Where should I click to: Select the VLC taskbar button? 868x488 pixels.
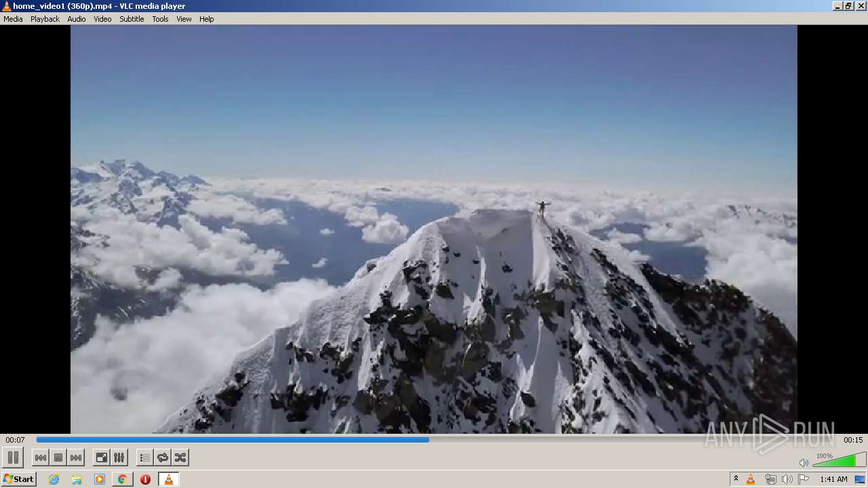tap(168, 479)
